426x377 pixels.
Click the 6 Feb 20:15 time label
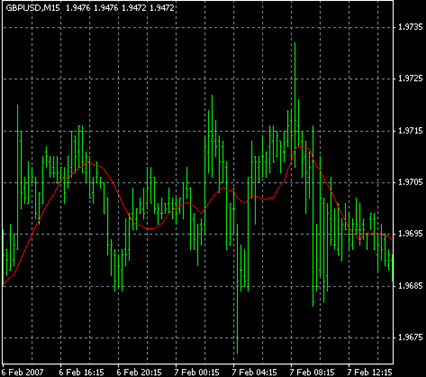click(139, 372)
